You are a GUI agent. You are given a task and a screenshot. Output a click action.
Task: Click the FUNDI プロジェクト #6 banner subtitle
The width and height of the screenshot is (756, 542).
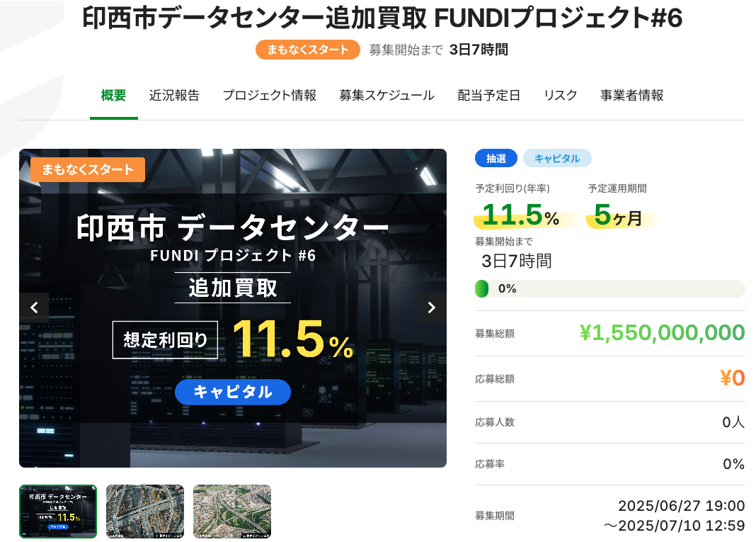click(x=233, y=255)
